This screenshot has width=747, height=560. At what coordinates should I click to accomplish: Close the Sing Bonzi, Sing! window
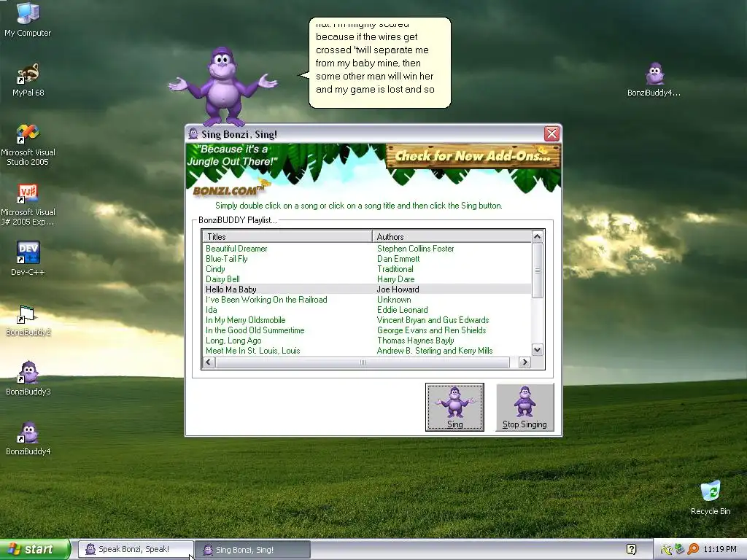tap(551, 134)
